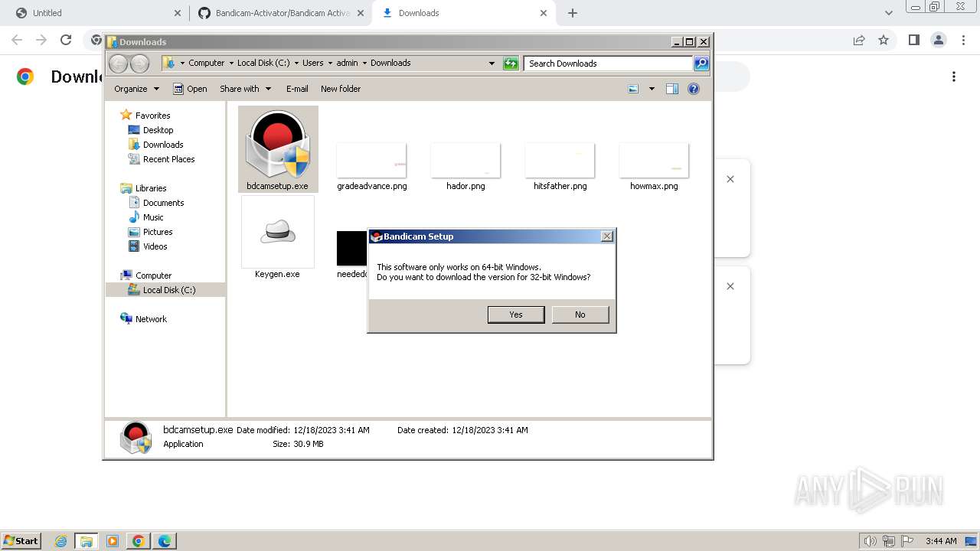This screenshot has height=551, width=980.
Task: Launch Internet Explorer from taskbar
Action: point(60,541)
